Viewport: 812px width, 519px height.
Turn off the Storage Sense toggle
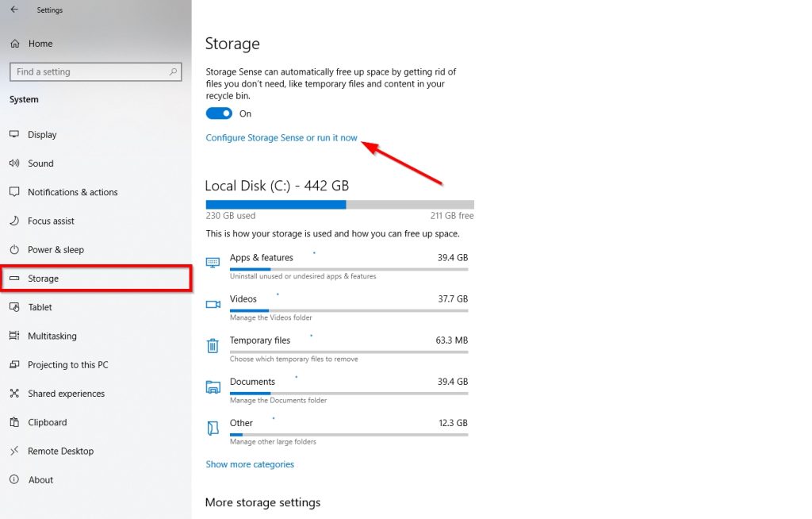(x=219, y=113)
